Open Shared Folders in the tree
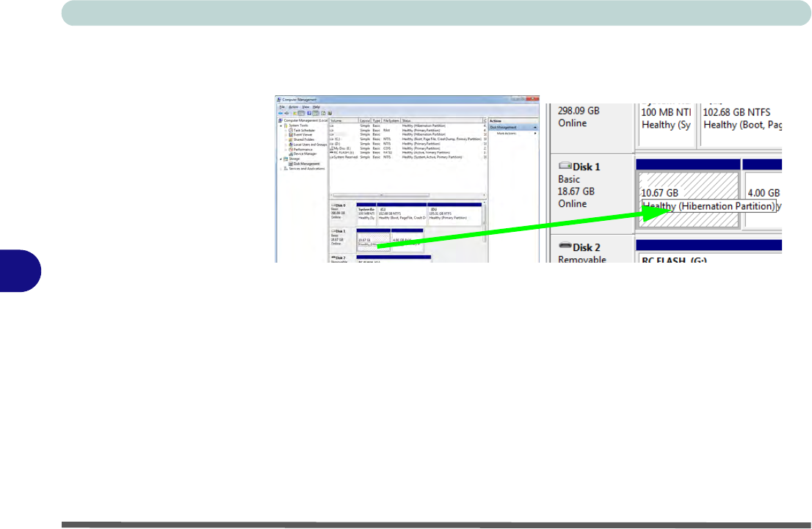The width and height of the screenshot is (812, 529). click(303, 139)
